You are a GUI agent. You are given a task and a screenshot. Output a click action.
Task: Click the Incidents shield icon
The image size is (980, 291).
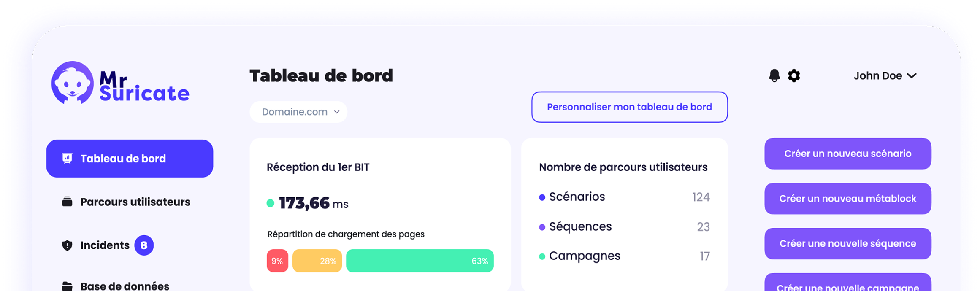[x=67, y=245]
